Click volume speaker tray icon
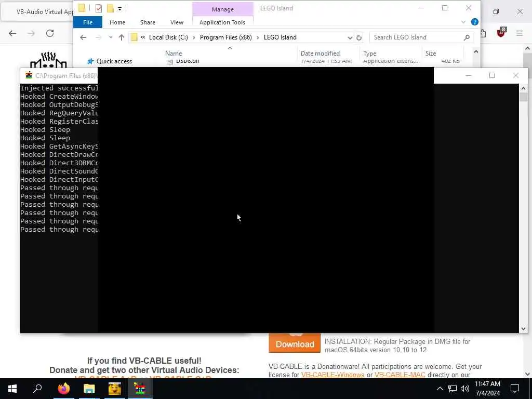Viewport: 532px width, 399px height. pyautogui.click(x=465, y=389)
